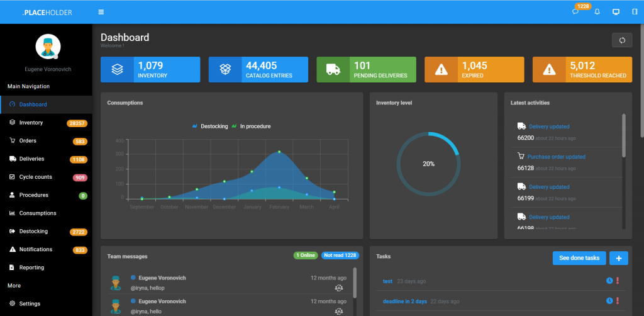Click the Latest activities scrollbar
Screen dimensions: 644x316
tap(624, 135)
